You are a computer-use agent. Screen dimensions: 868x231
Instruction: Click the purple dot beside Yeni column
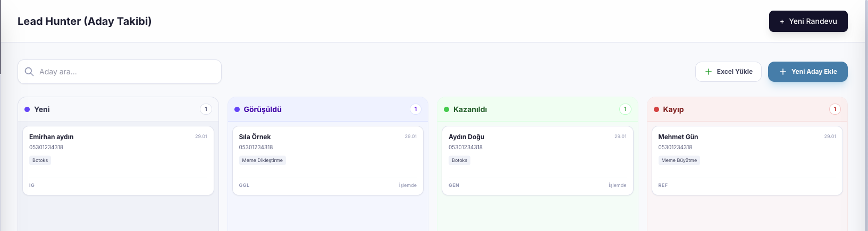27,109
